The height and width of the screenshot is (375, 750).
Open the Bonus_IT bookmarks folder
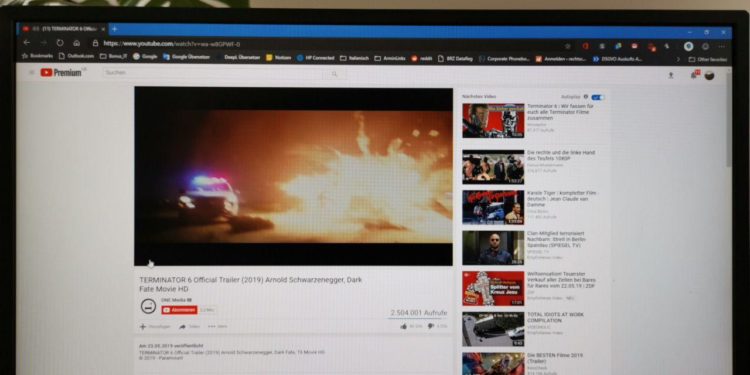113,56
